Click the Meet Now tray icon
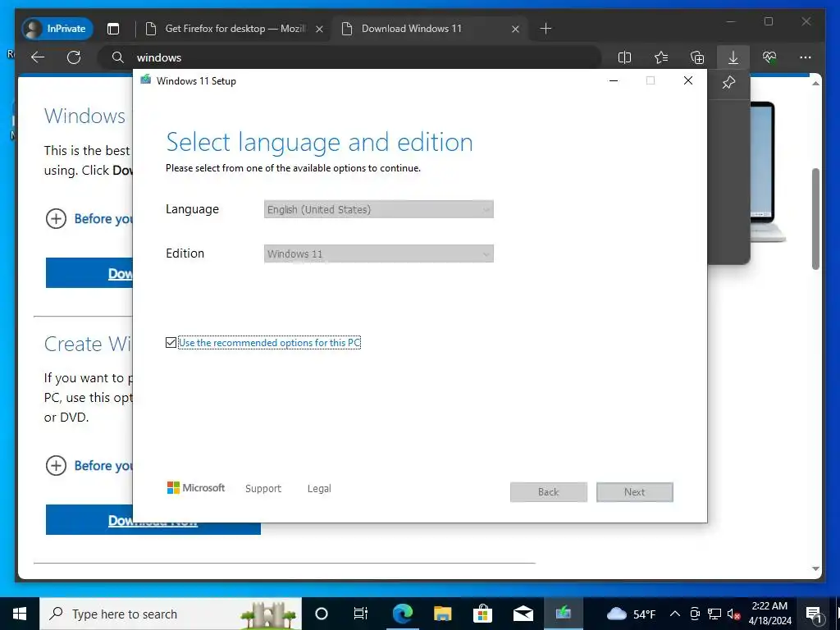The width and height of the screenshot is (840, 630). [695, 614]
